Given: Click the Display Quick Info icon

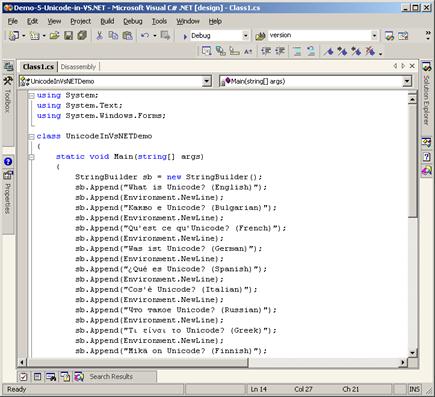Looking at the screenshot, I should coord(235,51).
